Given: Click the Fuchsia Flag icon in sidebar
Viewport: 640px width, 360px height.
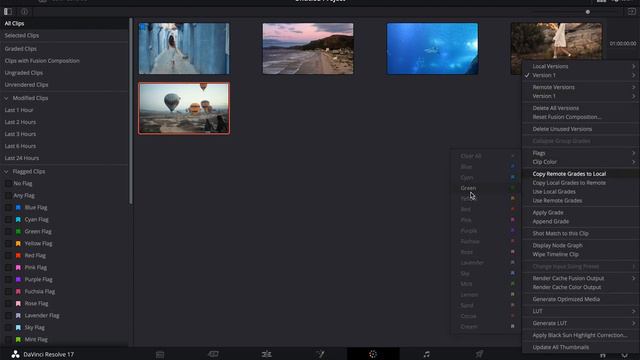Looking at the screenshot, I should pos(18,291).
